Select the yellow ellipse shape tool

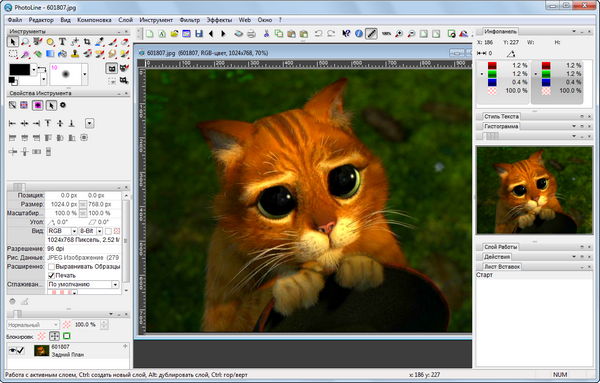tap(50, 42)
